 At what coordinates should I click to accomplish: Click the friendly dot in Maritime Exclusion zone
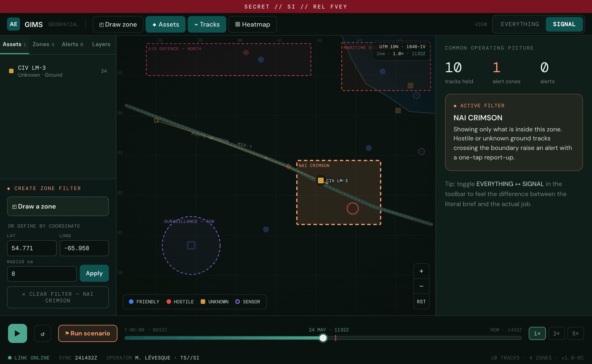pos(382,72)
